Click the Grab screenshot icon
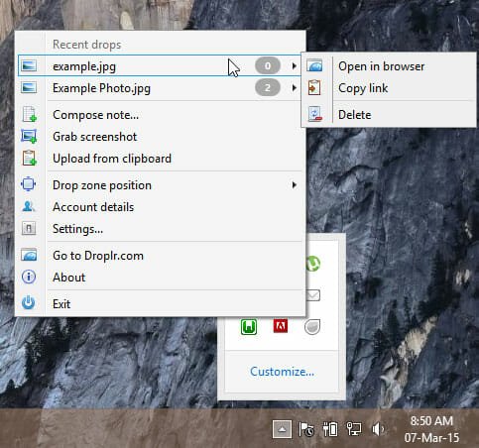479x448 pixels. 29,136
